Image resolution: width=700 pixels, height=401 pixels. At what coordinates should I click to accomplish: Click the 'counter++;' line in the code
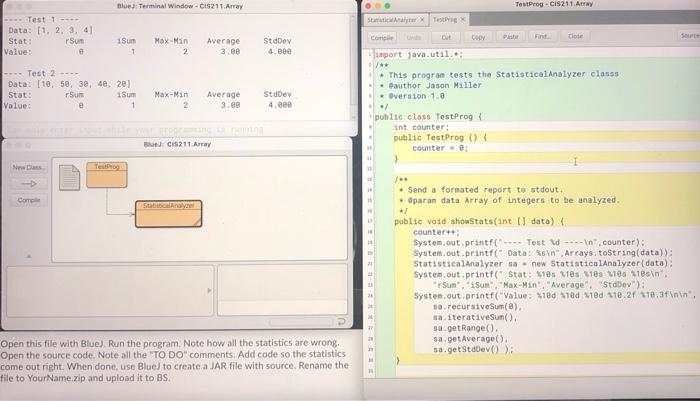(436, 232)
